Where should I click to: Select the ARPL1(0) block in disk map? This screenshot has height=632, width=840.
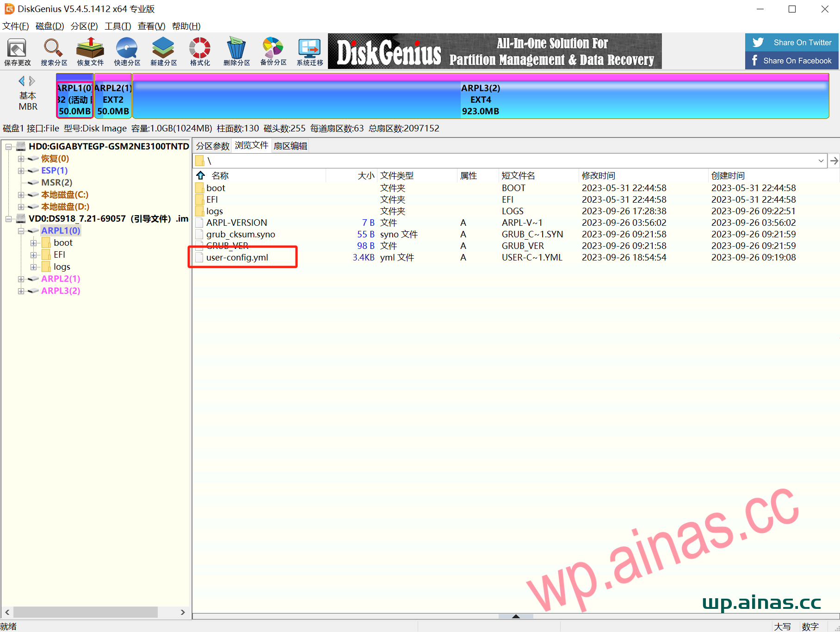[75, 96]
